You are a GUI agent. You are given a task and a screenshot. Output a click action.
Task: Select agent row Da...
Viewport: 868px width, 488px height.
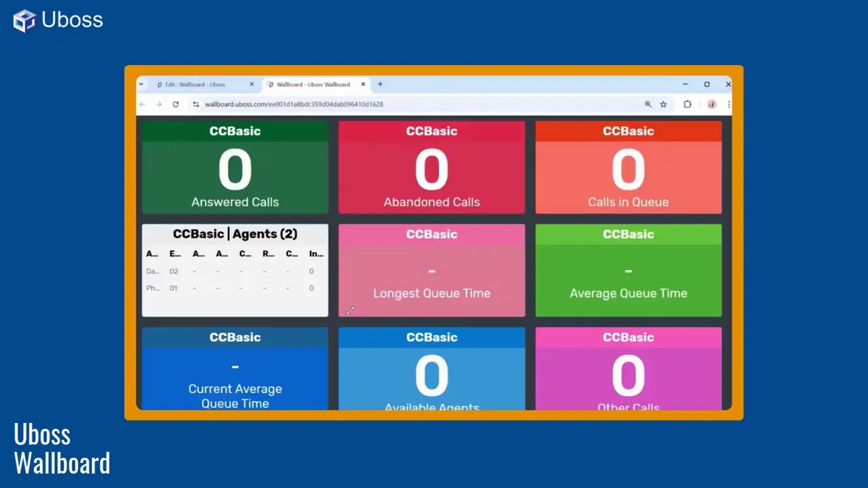point(235,271)
